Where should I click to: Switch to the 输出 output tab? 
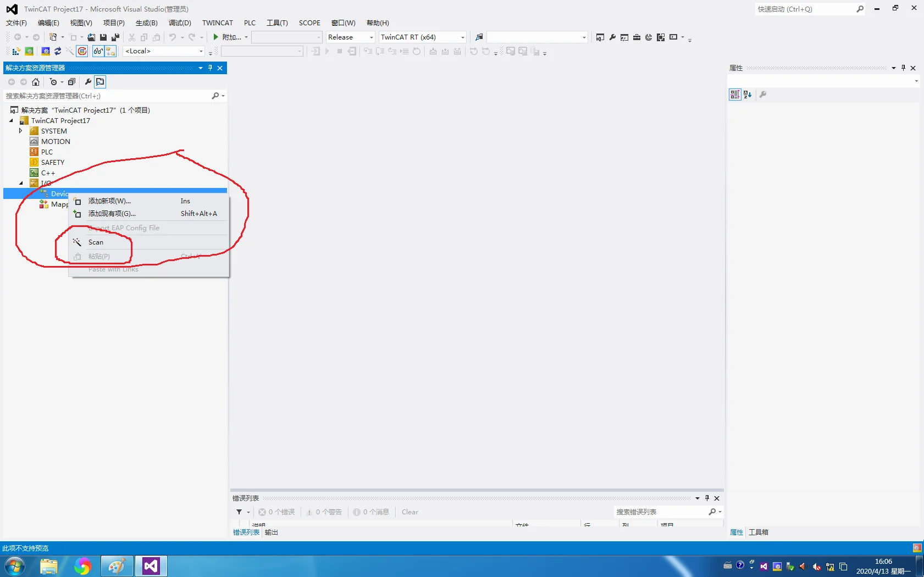point(272,532)
